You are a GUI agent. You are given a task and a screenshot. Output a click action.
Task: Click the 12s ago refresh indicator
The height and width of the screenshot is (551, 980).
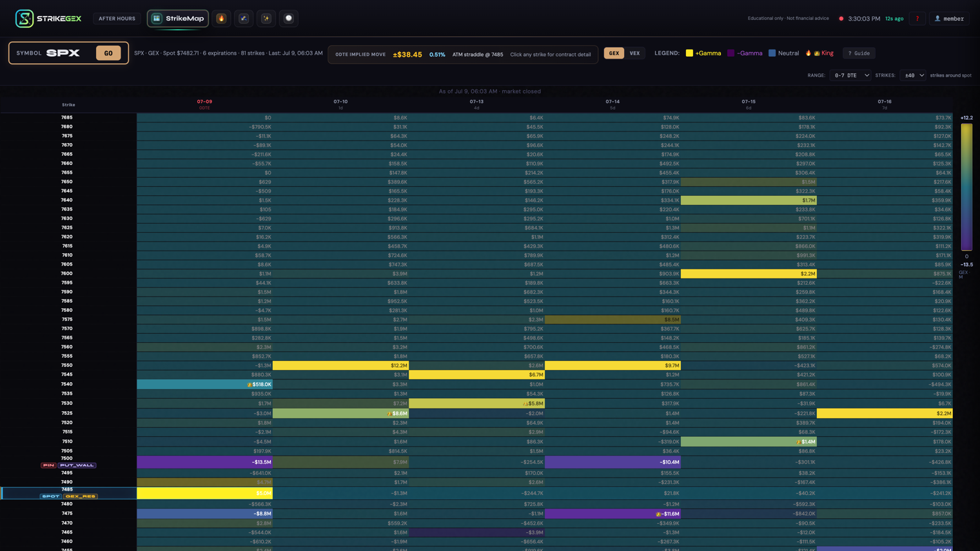click(894, 19)
